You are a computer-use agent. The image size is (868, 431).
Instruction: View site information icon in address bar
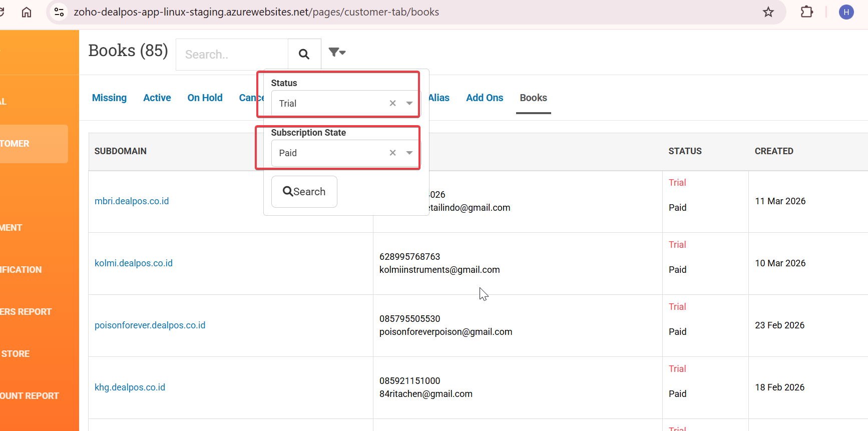pos(59,12)
